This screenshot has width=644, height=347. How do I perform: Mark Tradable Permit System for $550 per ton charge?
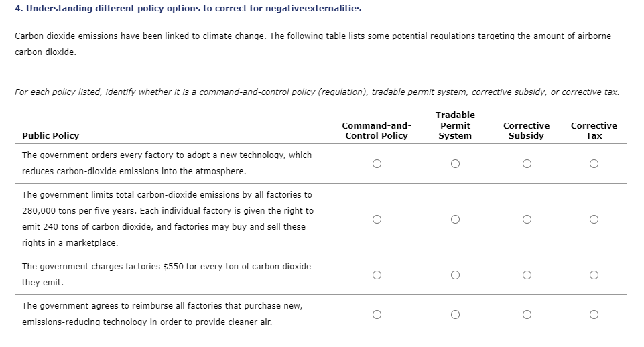pos(455,275)
